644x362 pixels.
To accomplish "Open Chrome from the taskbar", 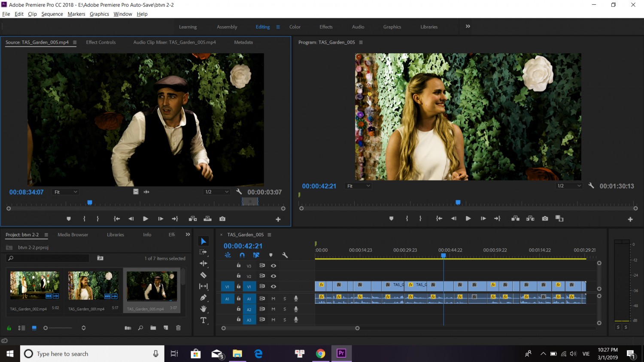I will click(321, 353).
